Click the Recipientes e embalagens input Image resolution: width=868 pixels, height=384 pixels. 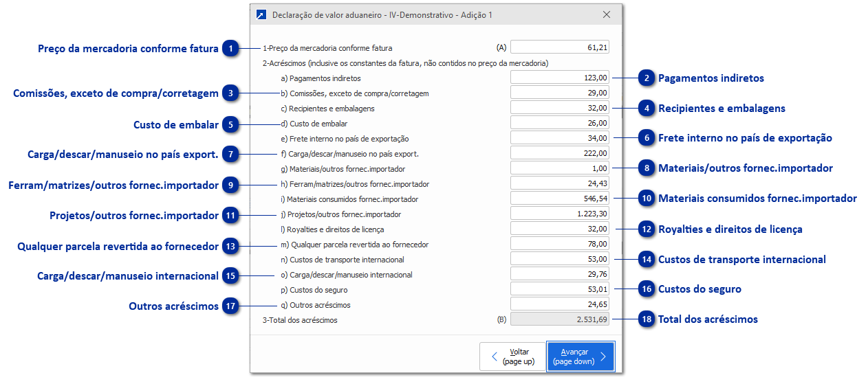(x=559, y=108)
